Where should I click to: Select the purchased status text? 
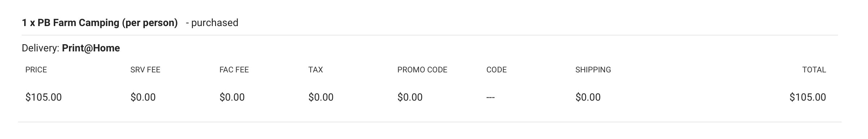pos(212,23)
